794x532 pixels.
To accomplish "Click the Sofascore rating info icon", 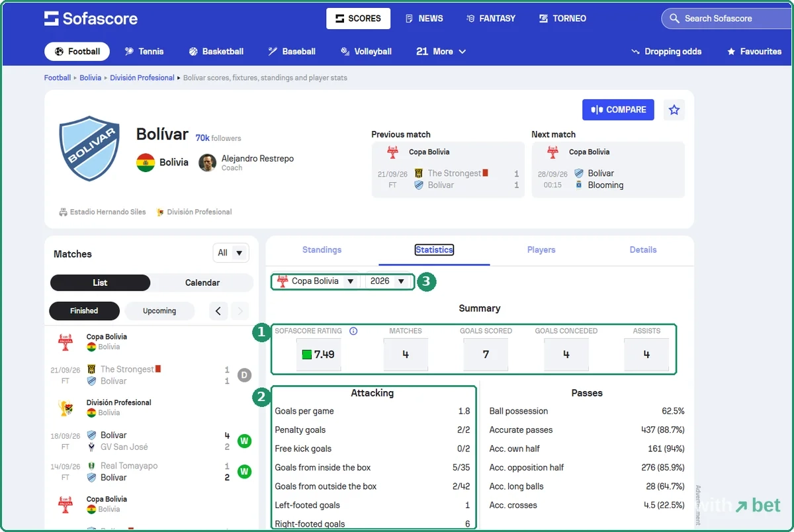I will 353,331.
